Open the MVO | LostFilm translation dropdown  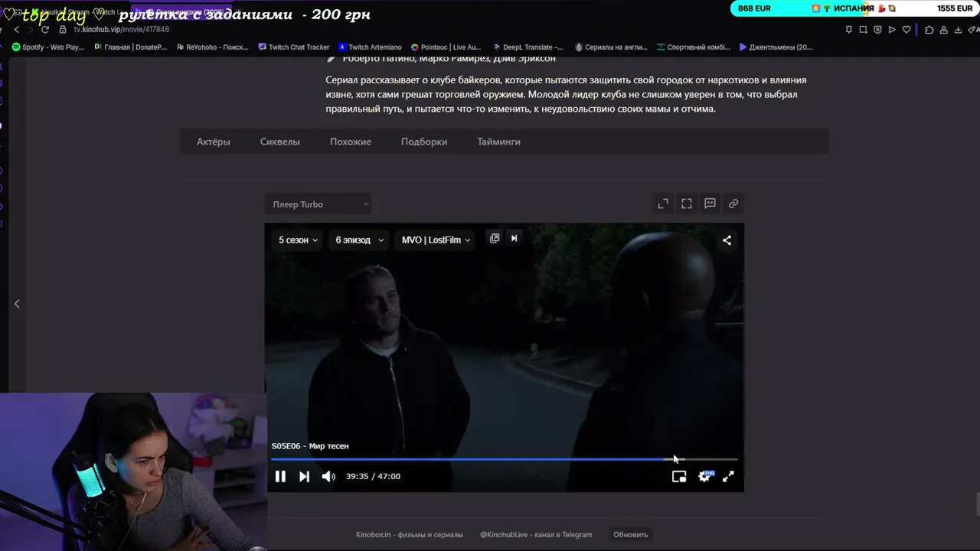pyautogui.click(x=436, y=240)
